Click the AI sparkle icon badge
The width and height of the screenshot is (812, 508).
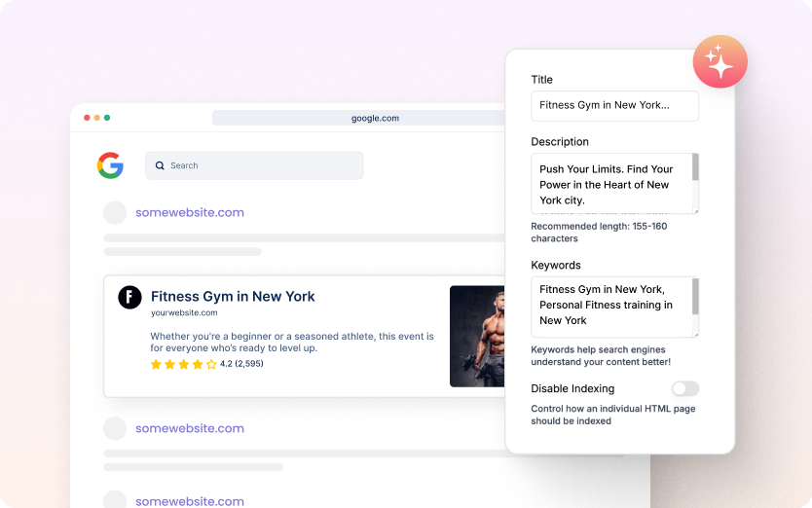(x=720, y=62)
